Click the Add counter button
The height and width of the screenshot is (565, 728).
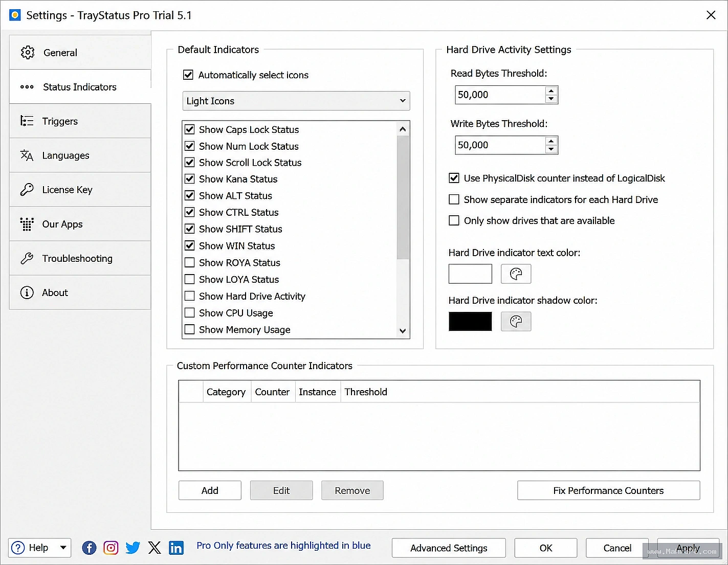(210, 490)
